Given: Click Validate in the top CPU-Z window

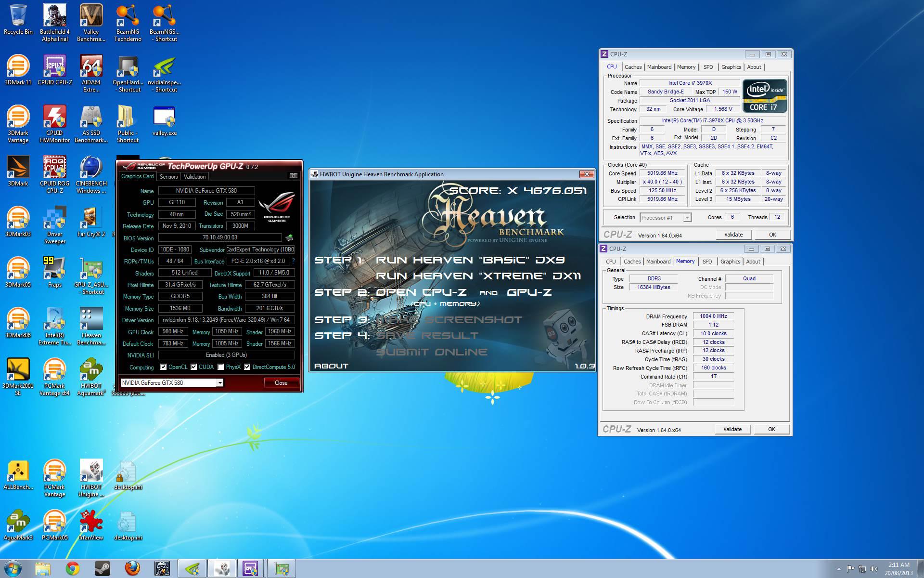Looking at the screenshot, I should click(733, 235).
